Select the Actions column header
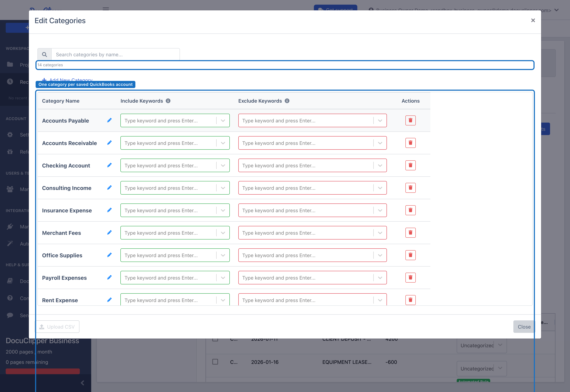The height and width of the screenshot is (392, 570). tap(410, 101)
